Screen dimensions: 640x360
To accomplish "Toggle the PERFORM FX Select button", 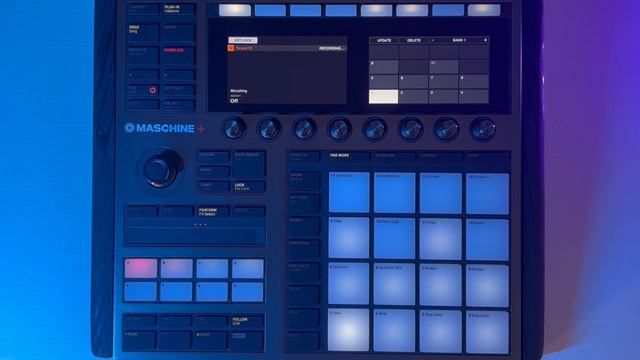I will click(x=212, y=212).
